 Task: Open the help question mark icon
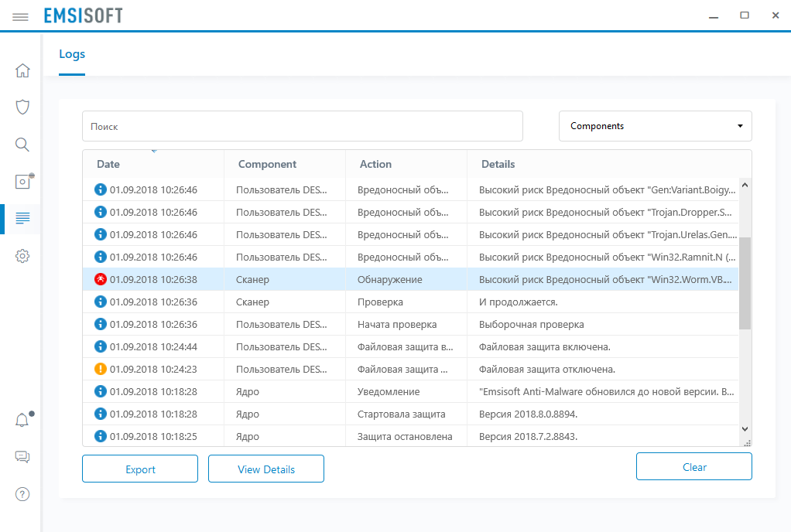[x=22, y=494]
